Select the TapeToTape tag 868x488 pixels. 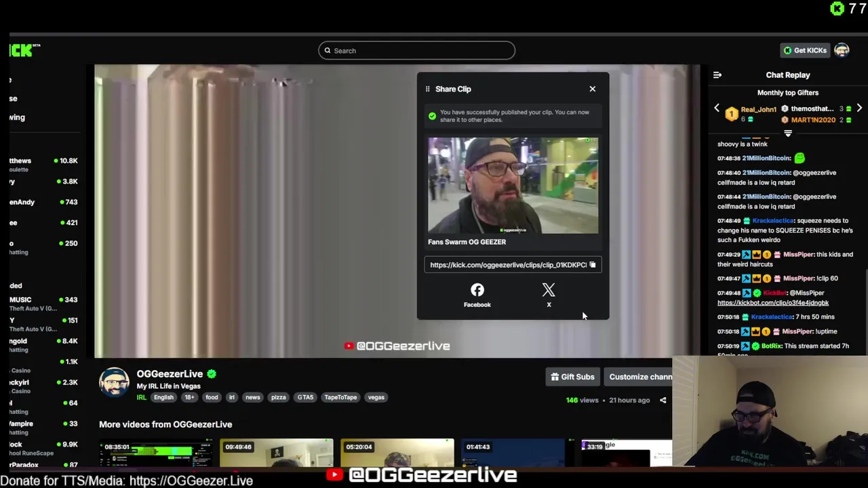point(340,397)
